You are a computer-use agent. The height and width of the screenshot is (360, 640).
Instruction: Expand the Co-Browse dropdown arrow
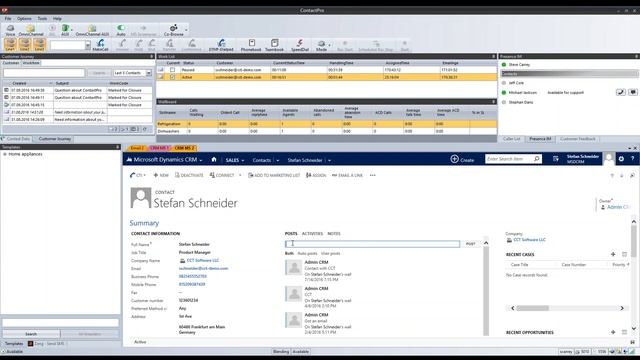point(186,30)
